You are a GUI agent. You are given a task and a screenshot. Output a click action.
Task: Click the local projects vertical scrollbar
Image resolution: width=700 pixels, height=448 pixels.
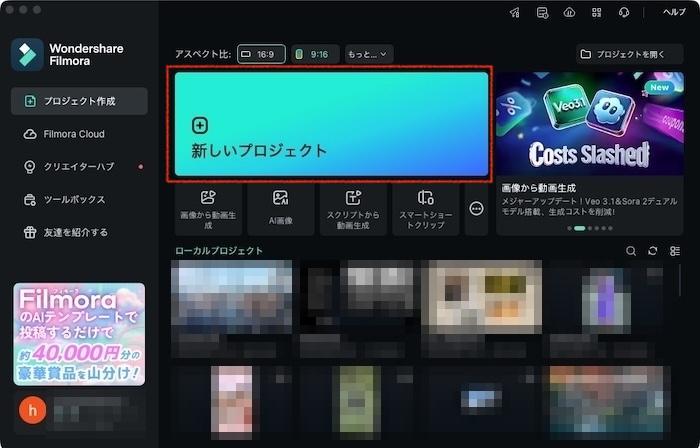(679, 280)
